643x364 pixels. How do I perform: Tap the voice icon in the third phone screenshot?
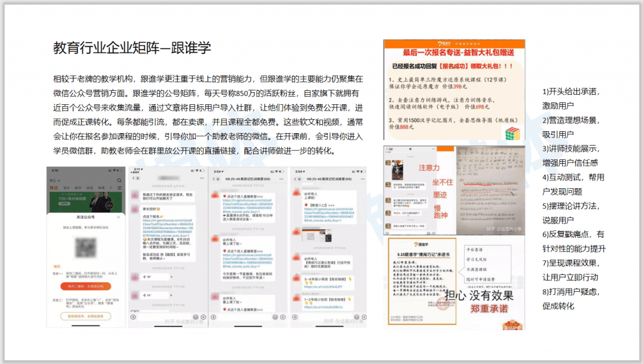pyautogui.click(x=213, y=317)
